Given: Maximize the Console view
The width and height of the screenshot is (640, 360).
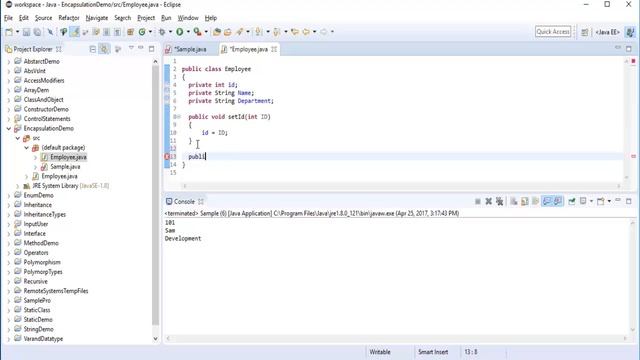Looking at the screenshot, I should coord(629,201).
